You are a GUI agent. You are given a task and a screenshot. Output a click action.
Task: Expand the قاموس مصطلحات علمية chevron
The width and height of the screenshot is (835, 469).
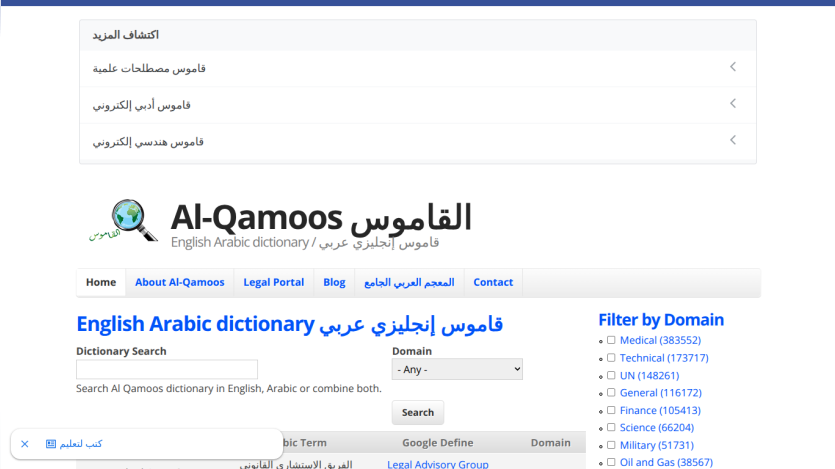point(733,67)
